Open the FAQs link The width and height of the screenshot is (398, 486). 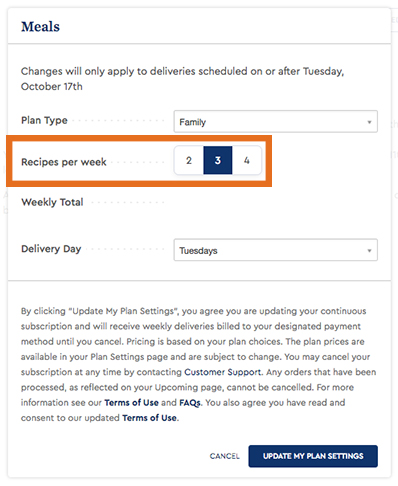coord(190,403)
